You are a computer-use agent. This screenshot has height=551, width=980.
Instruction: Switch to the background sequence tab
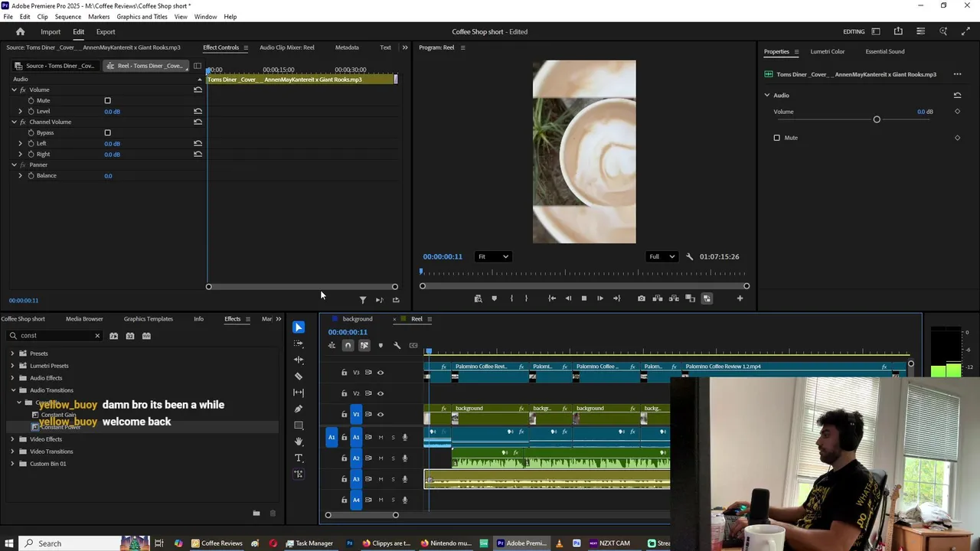[358, 319]
